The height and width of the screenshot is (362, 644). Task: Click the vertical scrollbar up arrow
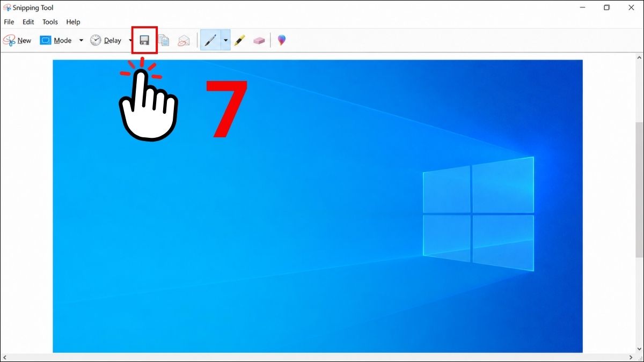639,57
